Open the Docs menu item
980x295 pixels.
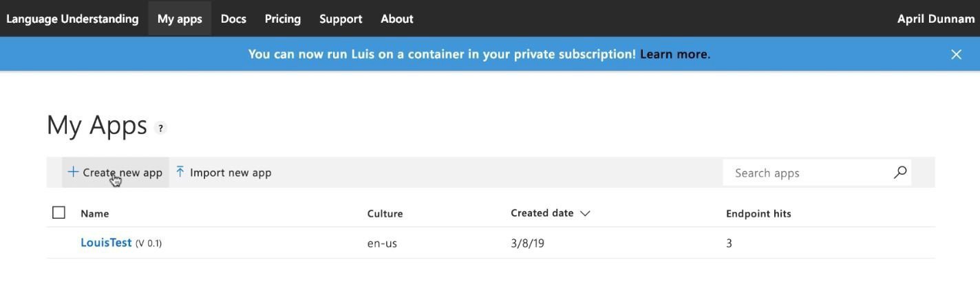coord(233,19)
